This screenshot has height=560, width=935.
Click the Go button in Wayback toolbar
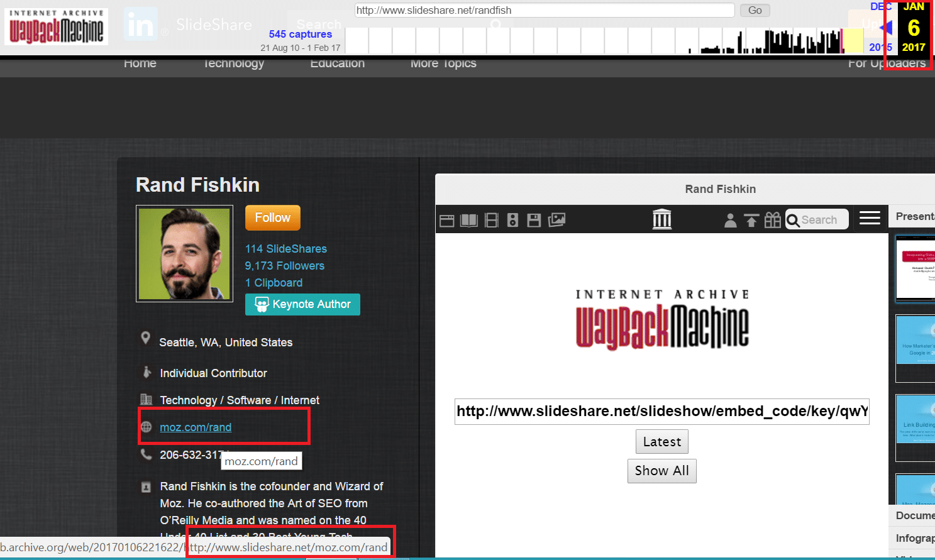755,10
